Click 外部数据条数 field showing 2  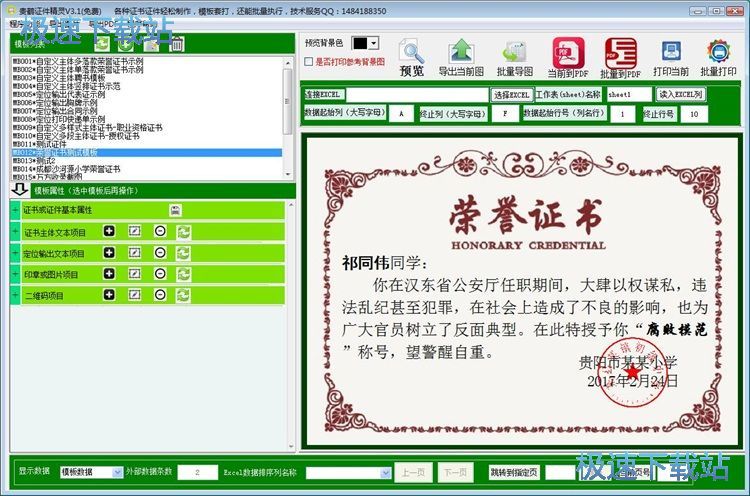(197, 473)
